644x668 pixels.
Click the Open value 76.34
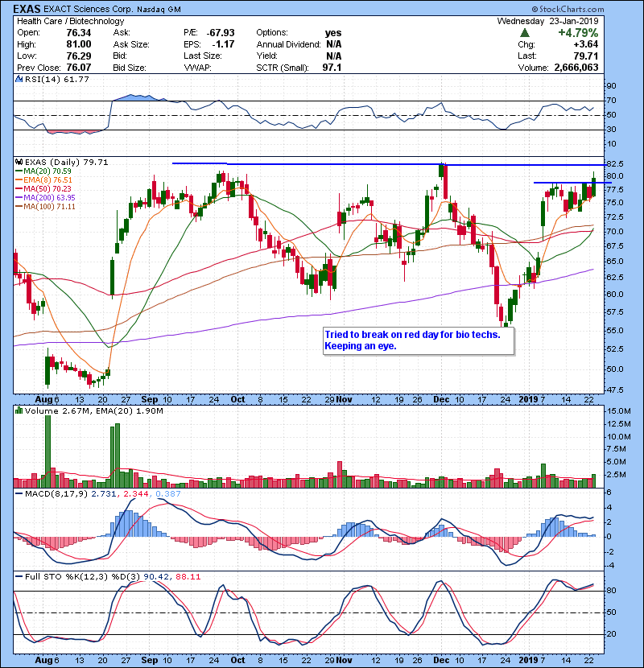[78, 33]
